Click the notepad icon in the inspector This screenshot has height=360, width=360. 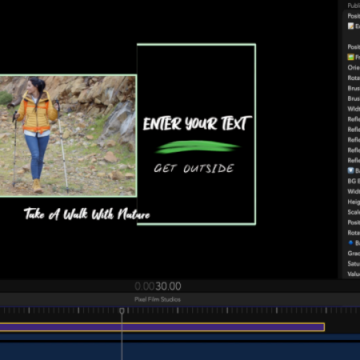click(x=351, y=26)
